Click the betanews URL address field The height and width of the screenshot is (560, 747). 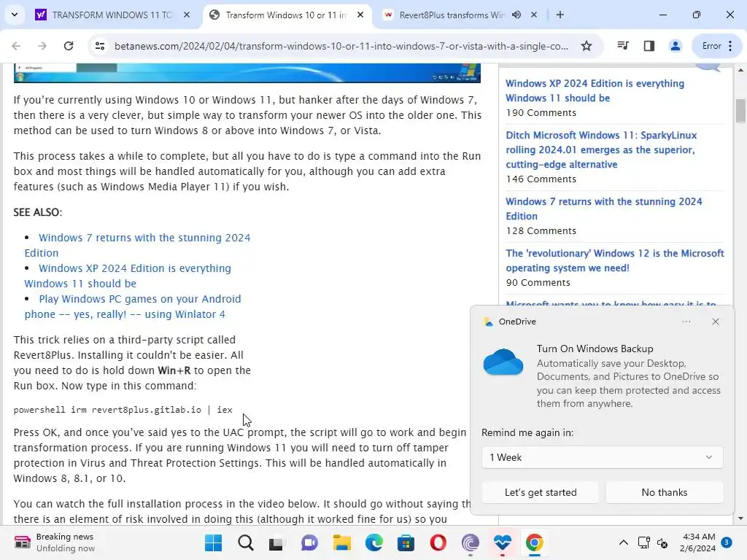tap(341, 46)
